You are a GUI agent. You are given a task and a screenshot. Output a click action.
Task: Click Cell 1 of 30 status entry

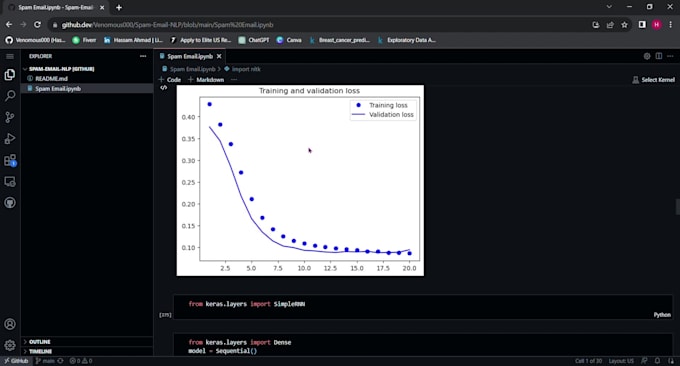[x=588, y=361]
